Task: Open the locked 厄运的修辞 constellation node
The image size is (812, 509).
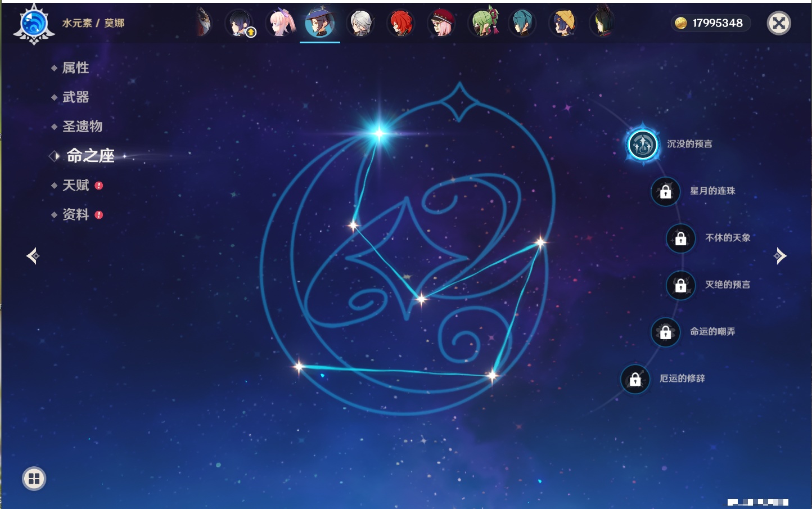Action: 635,379
